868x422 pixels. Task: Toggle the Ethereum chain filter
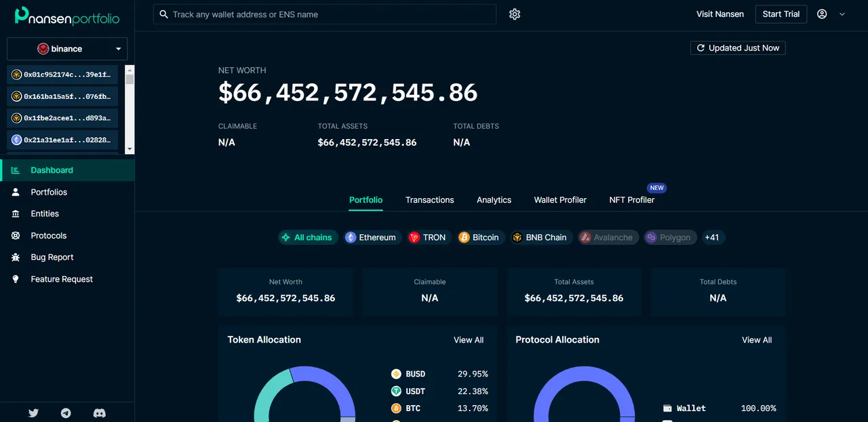click(372, 237)
